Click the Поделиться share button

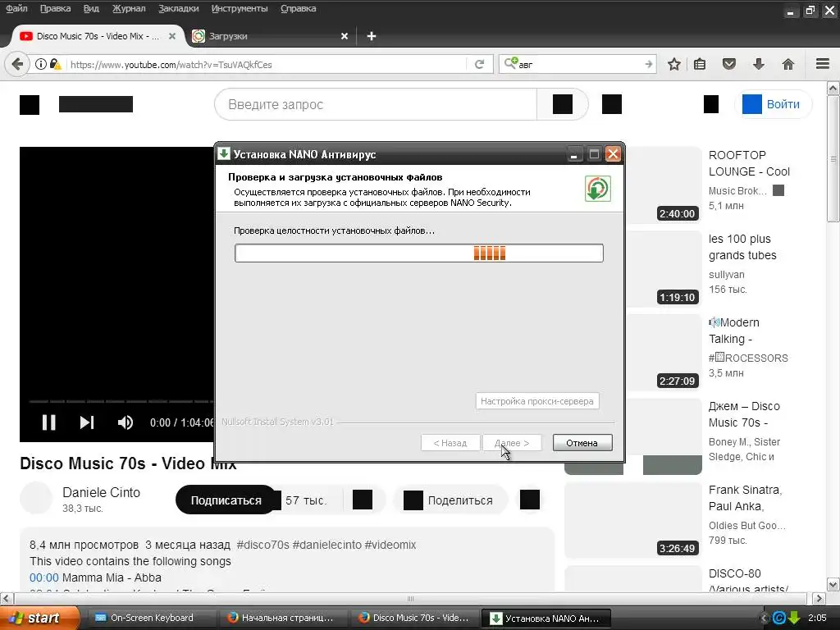(x=450, y=500)
